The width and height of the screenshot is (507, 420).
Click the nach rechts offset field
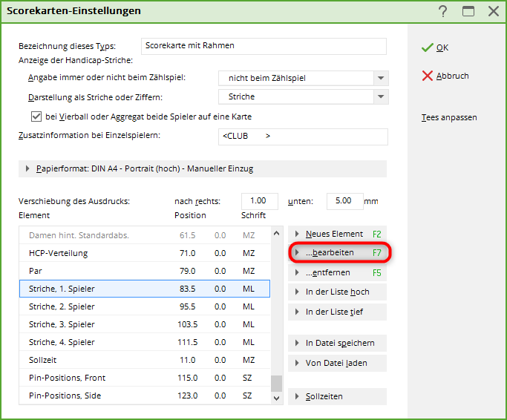pos(259,201)
